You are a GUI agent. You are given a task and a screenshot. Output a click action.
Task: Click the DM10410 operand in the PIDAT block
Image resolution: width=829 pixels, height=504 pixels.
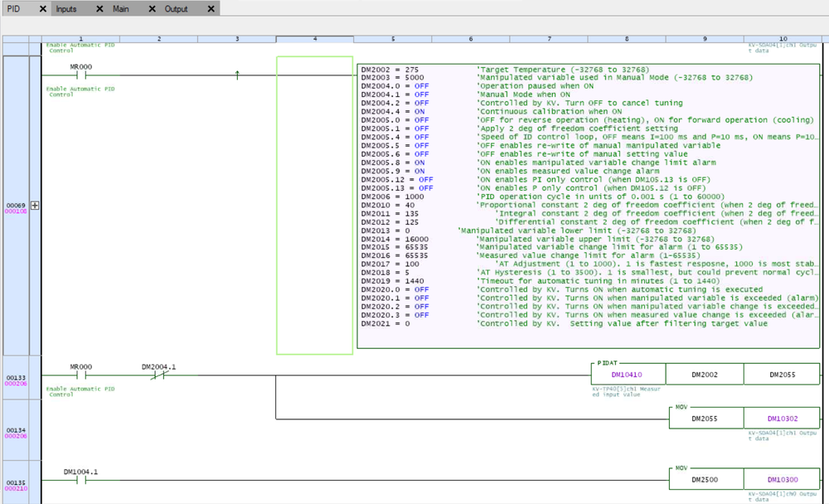click(626, 374)
